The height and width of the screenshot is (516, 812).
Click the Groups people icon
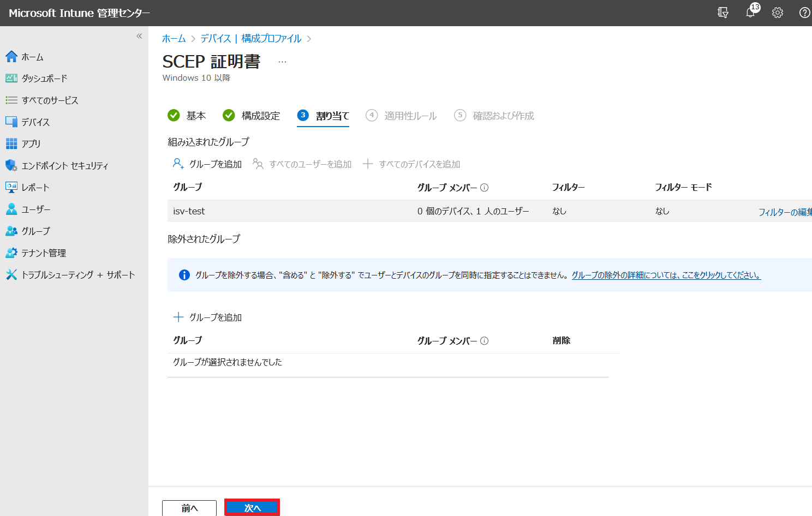pyautogui.click(x=11, y=231)
